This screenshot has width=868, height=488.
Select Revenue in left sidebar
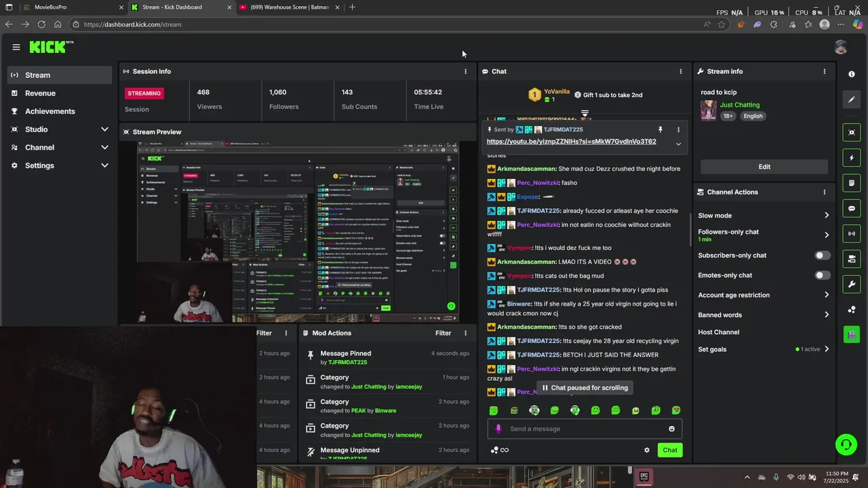(60, 93)
